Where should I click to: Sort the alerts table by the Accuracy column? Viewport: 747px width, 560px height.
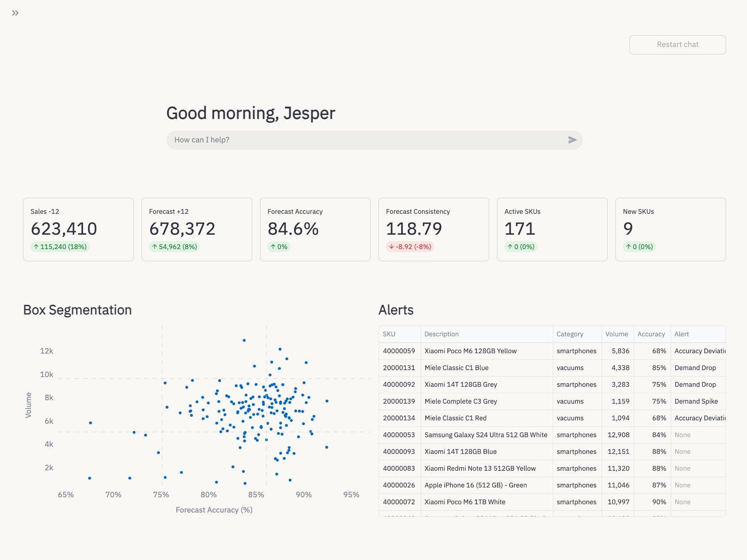pos(651,334)
